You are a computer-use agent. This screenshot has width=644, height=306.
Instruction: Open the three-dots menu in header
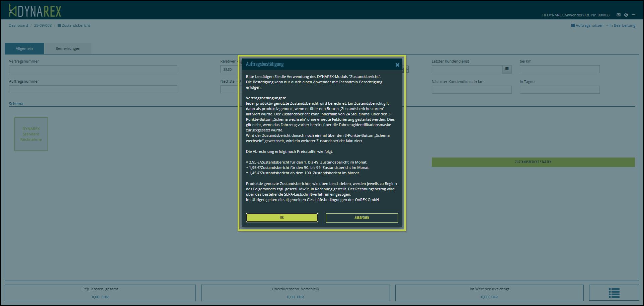633,15
